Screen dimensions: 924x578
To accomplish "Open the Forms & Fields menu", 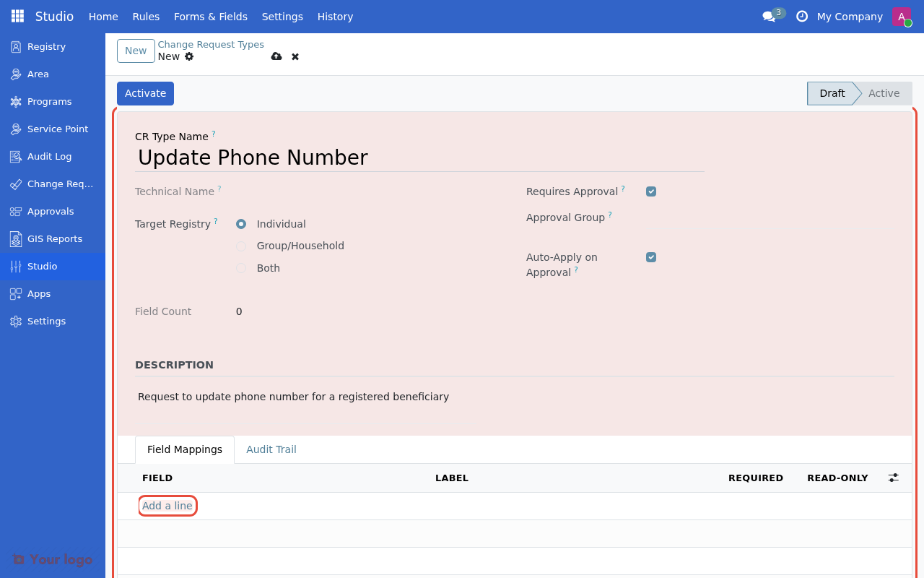I will [x=210, y=16].
